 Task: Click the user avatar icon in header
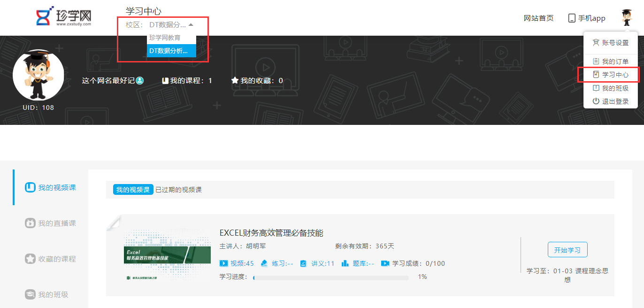(627, 18)
